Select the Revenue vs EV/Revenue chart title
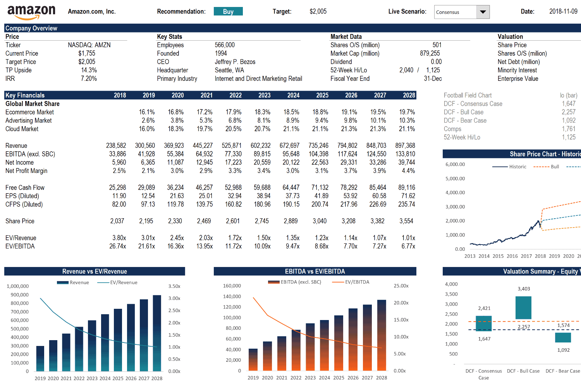 pyautogui.click(x=95, y=271)
